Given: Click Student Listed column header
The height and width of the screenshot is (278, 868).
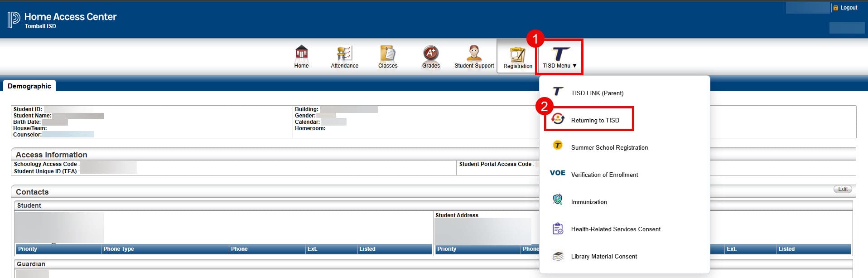Looking at the screenshot, I should [367, 249].
